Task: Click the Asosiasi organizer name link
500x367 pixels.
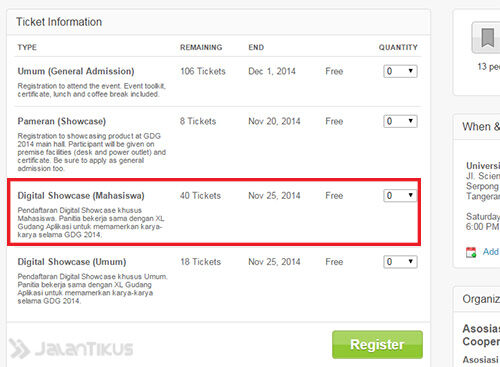Action: pos(481,335)
